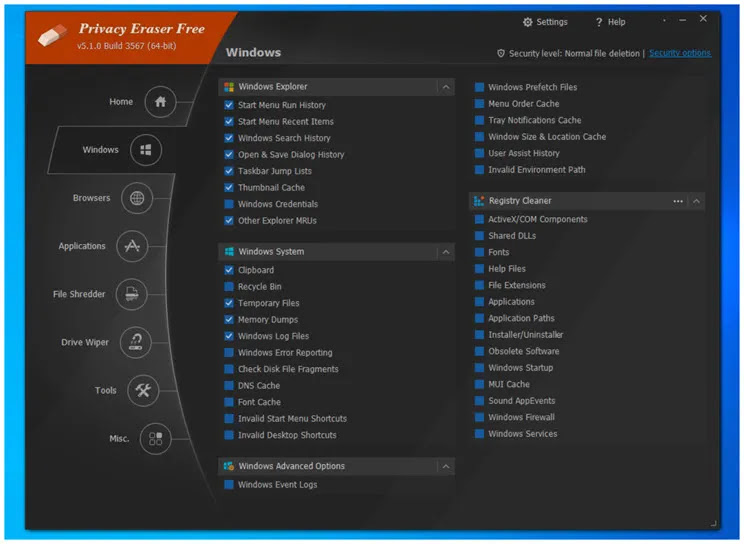Click the Misc. section label
Screen dimensions: 744x544
(119, 439)
